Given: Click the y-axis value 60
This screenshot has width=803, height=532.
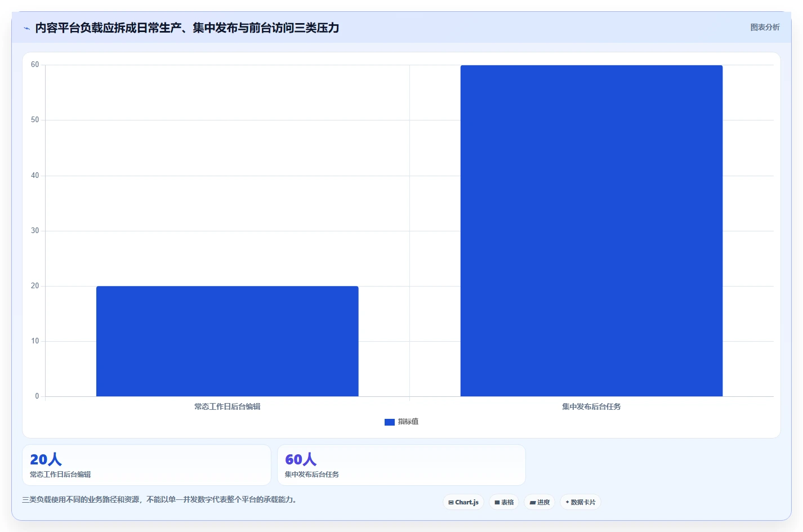Looking at the screenshot, I should tap(35, 65).
